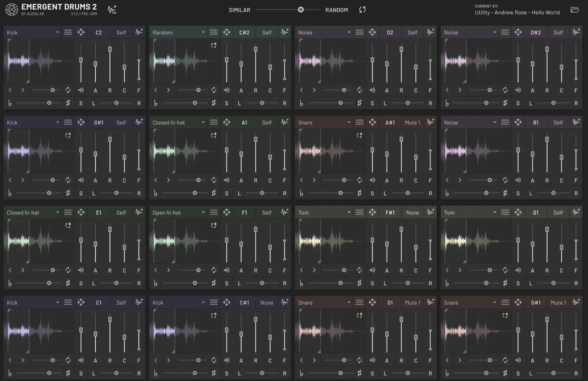Click the waves icon on the C#1 Kick pad
Screen dimensions: 588x381
[213, 302]
